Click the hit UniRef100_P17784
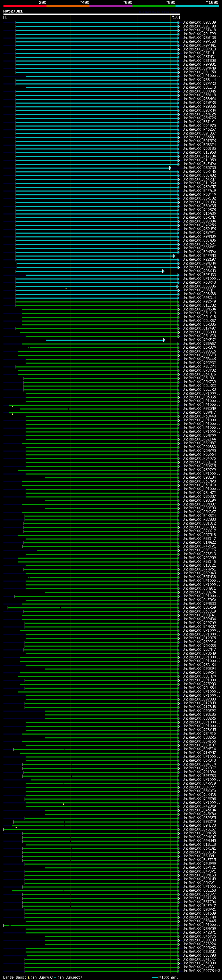 [199, 156]
